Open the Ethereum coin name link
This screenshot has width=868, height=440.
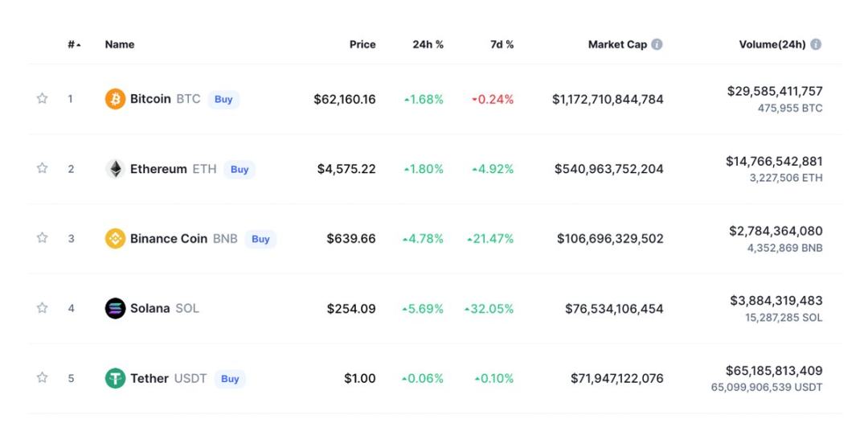click(158, 169)
